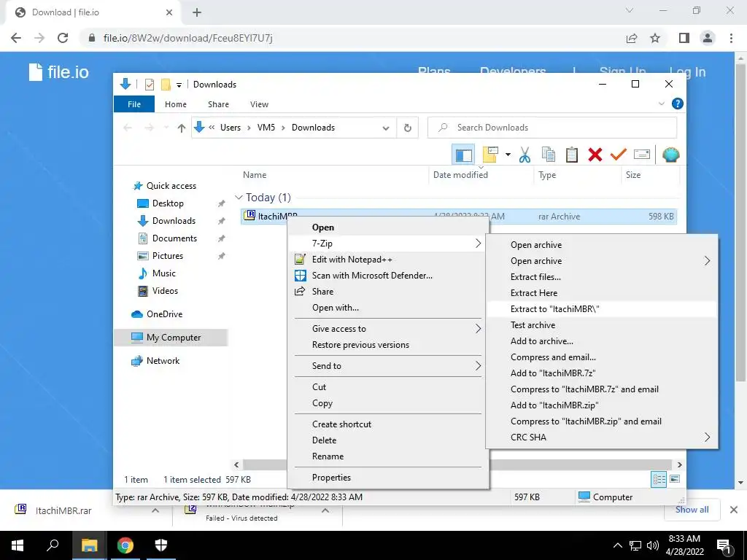Choose Add to archive... entry
The height and width of the screenshot is (560, 747).
click(x=601, y=341)
